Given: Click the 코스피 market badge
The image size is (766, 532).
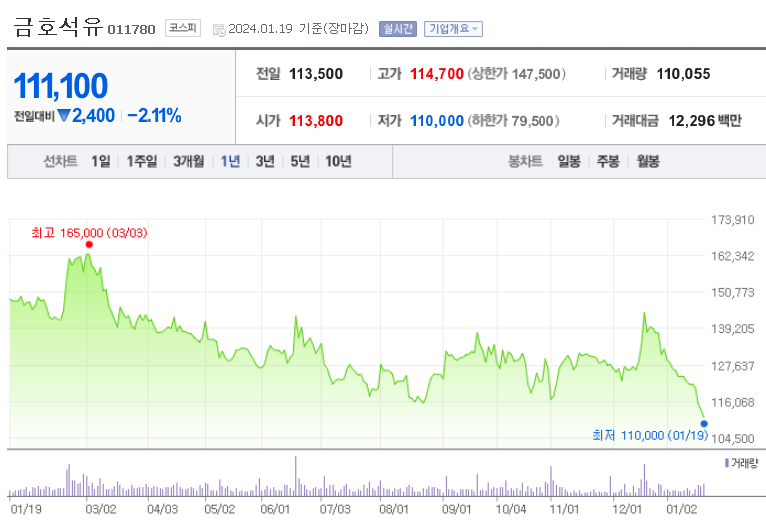Looking at the screenshot, I should coord(183,28).
